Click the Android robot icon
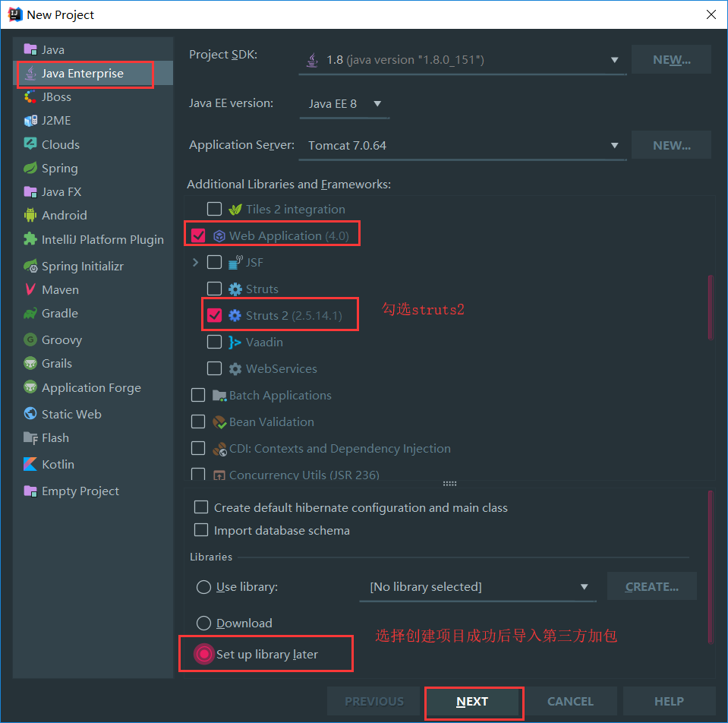Viewport: 728px width, 723px height. point(30,215)
